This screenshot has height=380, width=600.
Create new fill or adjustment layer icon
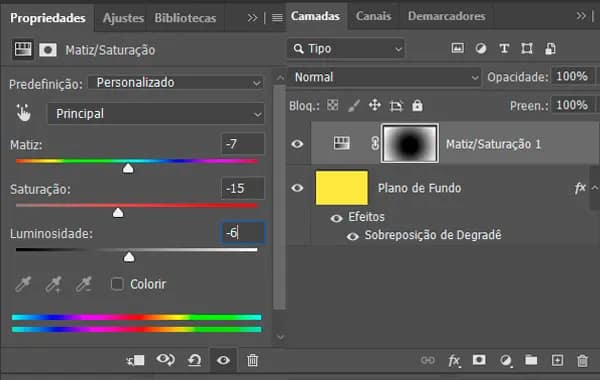tap(506, 360)
